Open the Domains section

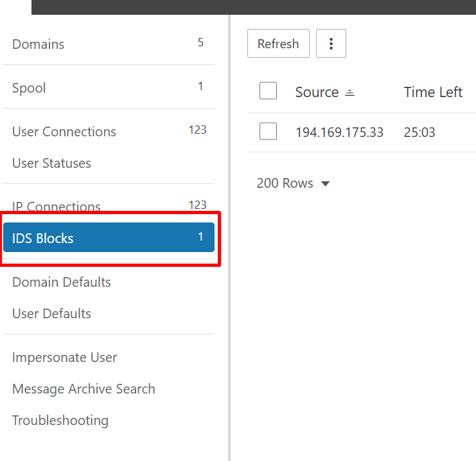pos(39,44)
